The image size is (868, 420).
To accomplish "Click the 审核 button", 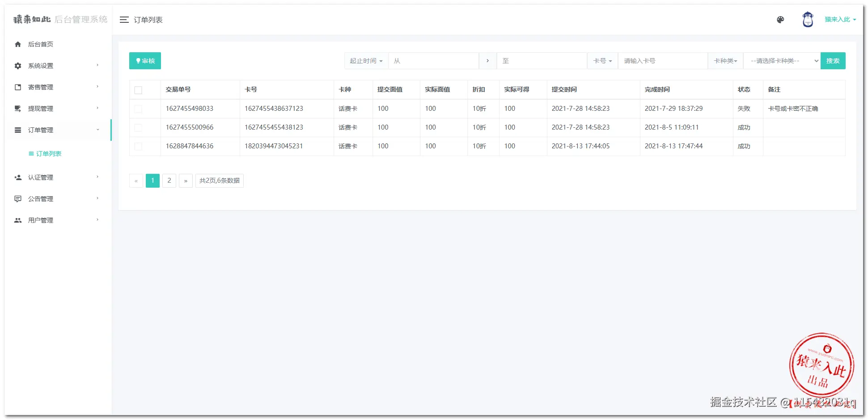I will click(x=145, y=61).
